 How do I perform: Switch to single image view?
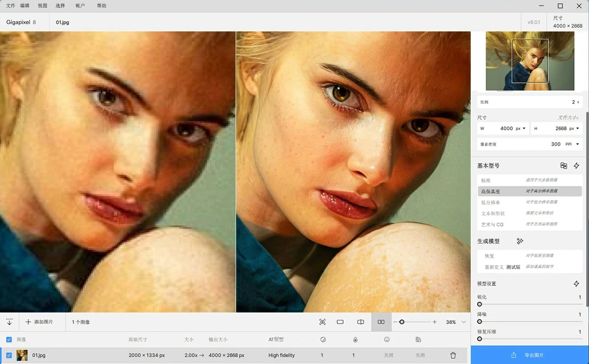(x=340, y=322)
